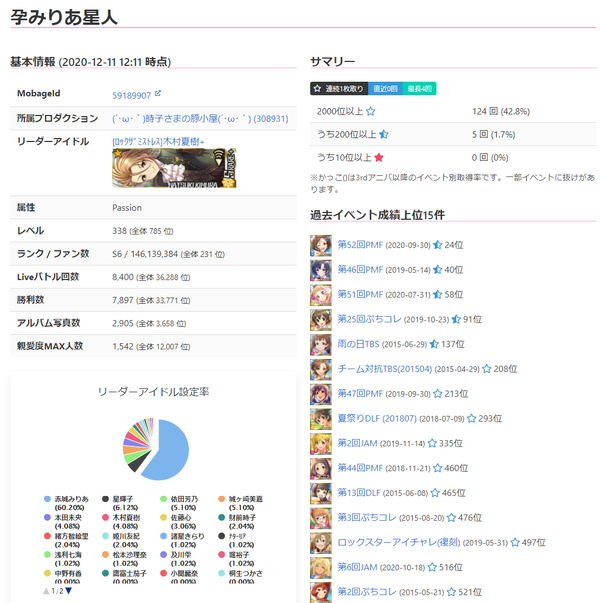Go to previous legend page with up arrow
The width and height of the screenshot is (600, 603).
pos(46,591)
